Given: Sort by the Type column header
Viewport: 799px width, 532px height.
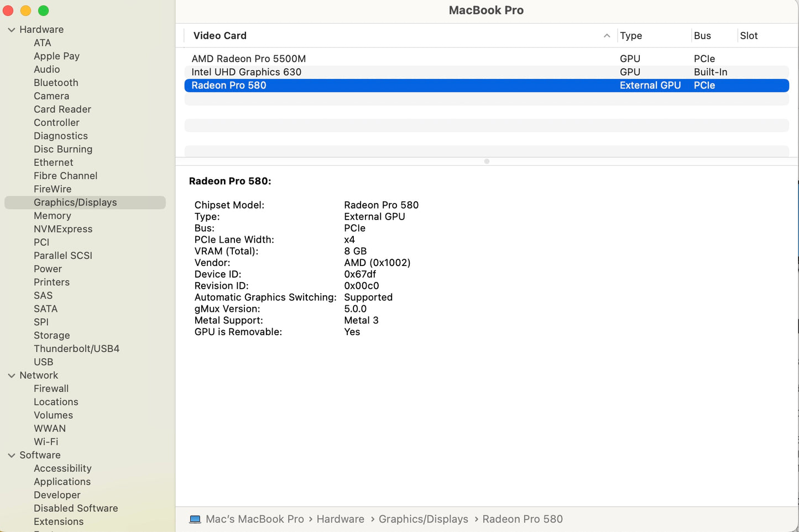Looking at the screenshot, I should (631, 36).
